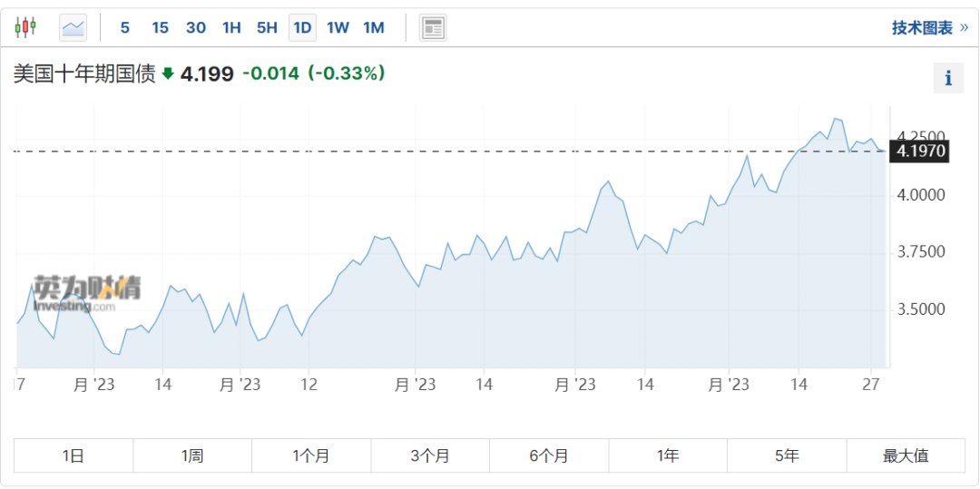This screenshot has height=489, width=980.
Task: Choose the 30 minute interval
Action: click(x=196, y=27)
